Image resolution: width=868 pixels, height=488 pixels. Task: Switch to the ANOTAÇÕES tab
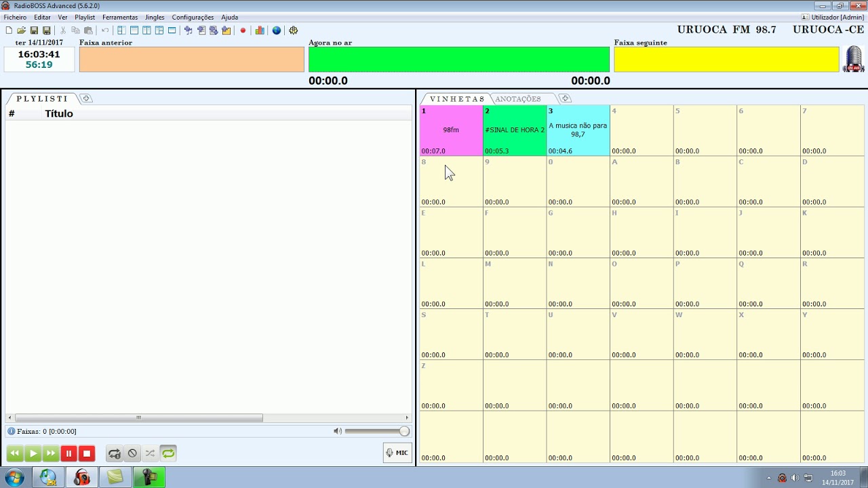[x=518, y=99]
